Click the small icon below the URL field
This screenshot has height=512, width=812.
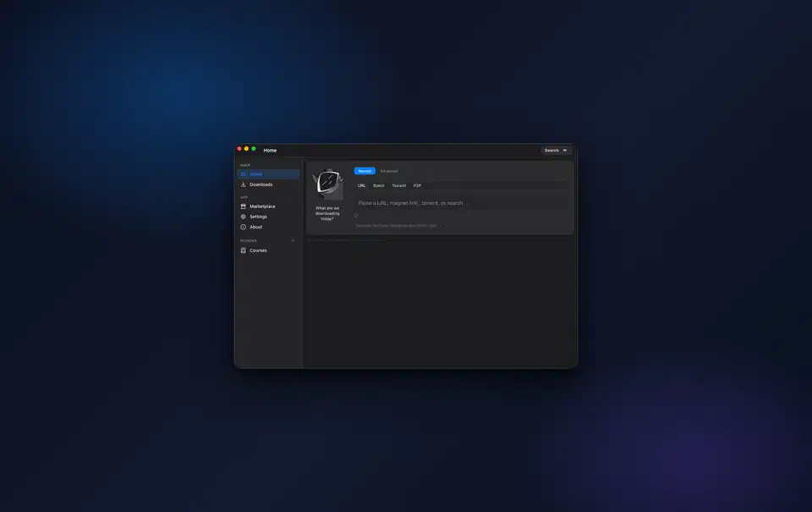[356, 216]
